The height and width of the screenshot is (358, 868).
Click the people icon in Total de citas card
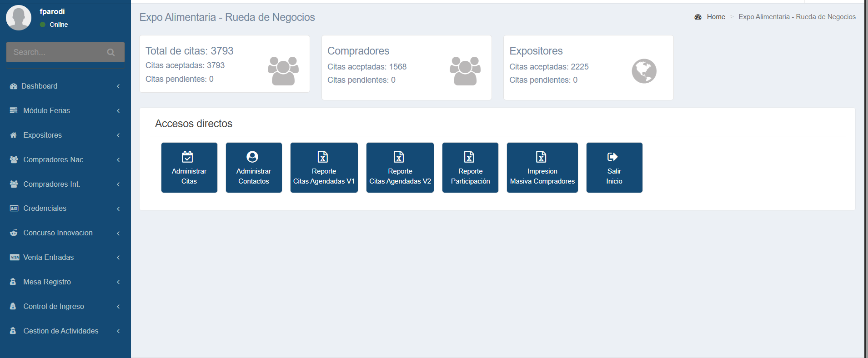click(283, 71)
